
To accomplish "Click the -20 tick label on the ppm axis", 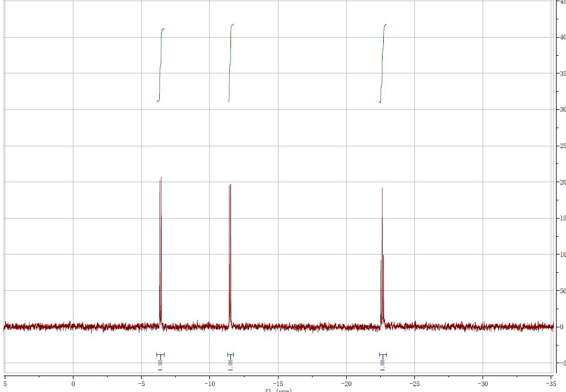I will (346, 384).
